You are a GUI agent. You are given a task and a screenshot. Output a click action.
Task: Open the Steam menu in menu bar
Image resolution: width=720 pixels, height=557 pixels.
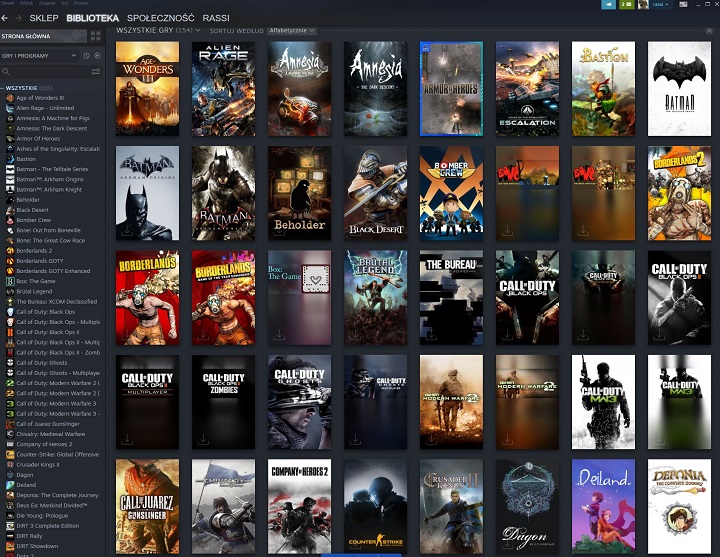(7, 3)
